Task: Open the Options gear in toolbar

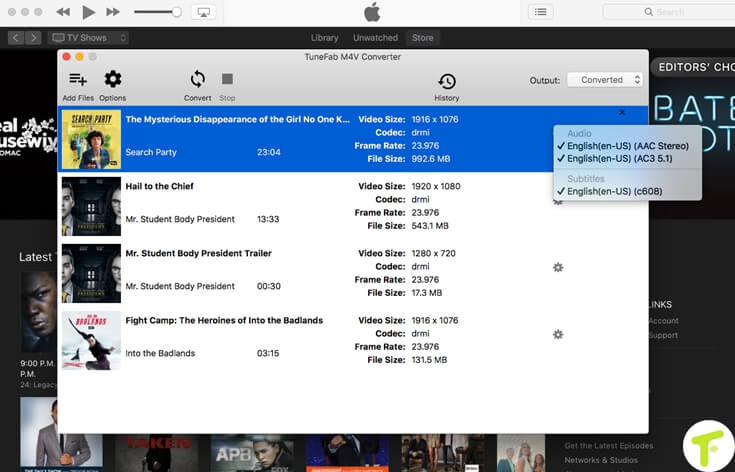Action: coord(112,79)
